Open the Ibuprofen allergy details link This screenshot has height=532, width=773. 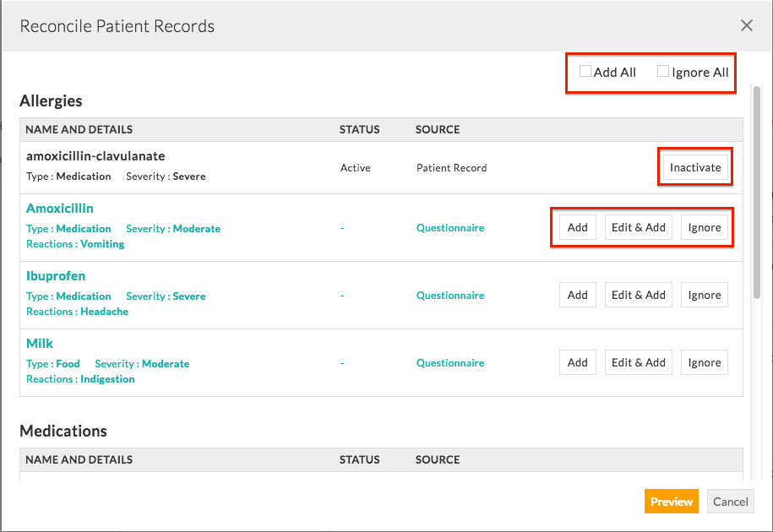pyautogui.click(x=55, y=275)
